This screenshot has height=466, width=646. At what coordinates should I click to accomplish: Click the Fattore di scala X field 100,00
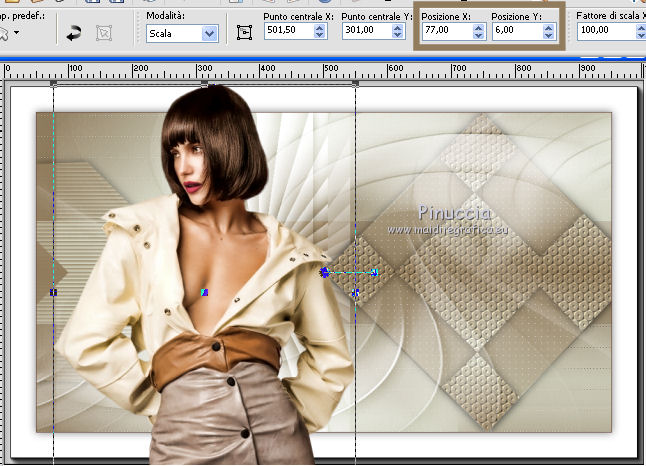tap(606, 30)
